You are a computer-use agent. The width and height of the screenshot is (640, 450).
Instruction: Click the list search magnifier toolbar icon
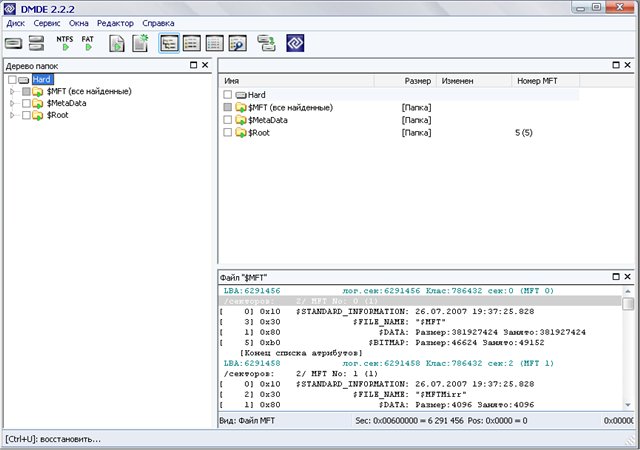click(238, 43)
